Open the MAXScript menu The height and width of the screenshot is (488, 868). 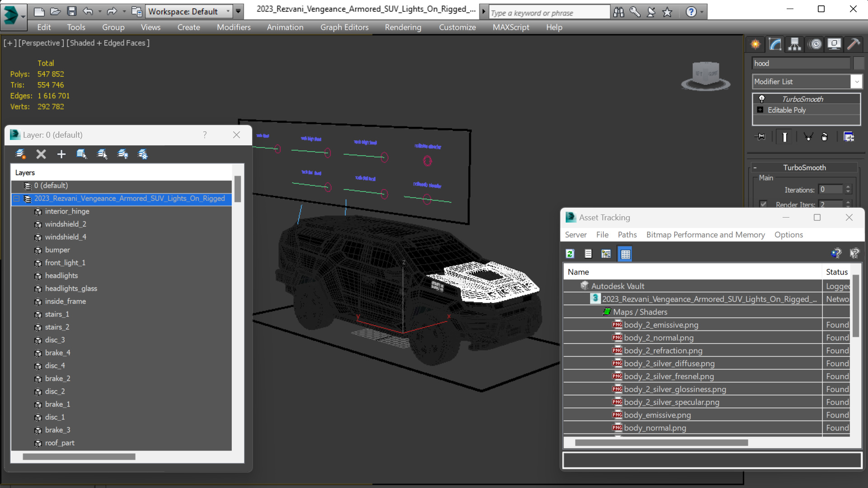point(511,27)
